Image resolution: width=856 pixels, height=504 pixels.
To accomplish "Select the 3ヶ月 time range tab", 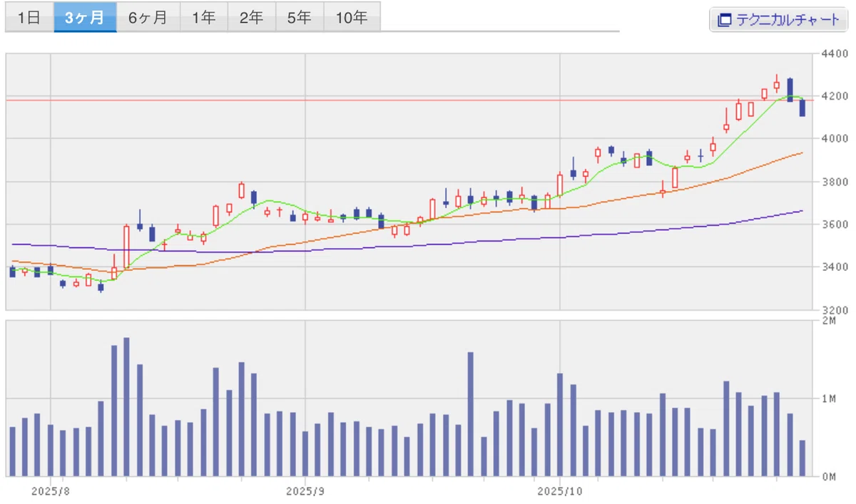I will [x=85, y=18].
